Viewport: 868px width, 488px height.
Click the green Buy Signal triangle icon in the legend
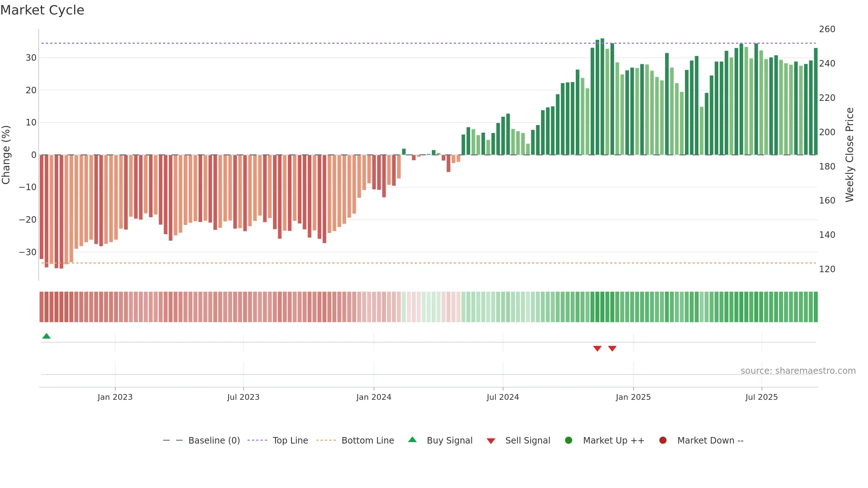coord(412,440)
